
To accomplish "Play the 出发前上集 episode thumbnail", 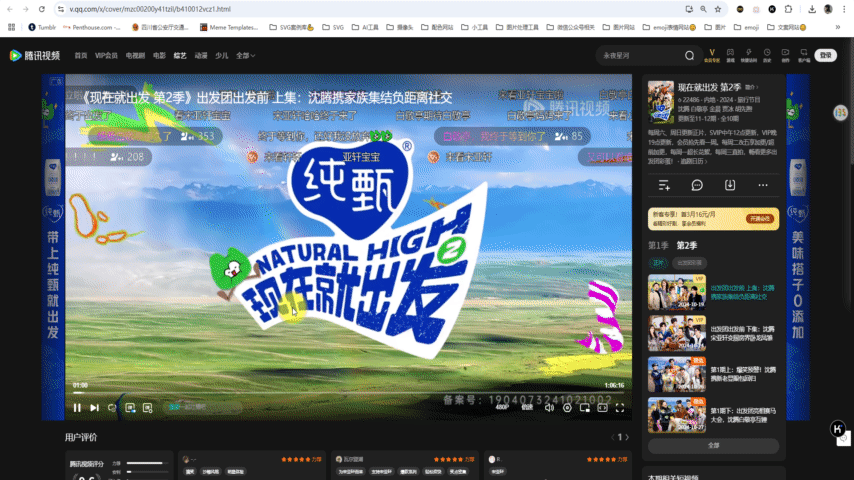I will point(677,293).
